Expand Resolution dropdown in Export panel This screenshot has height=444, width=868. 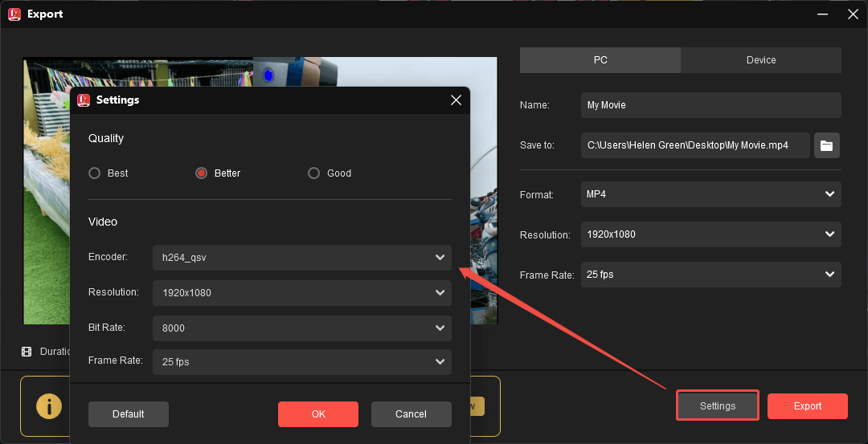coord(711,234)
